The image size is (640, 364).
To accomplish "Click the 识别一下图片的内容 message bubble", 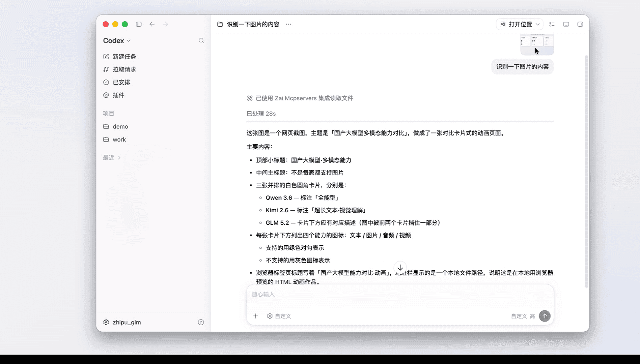I will pyautogui.click(x=523, y=67).
